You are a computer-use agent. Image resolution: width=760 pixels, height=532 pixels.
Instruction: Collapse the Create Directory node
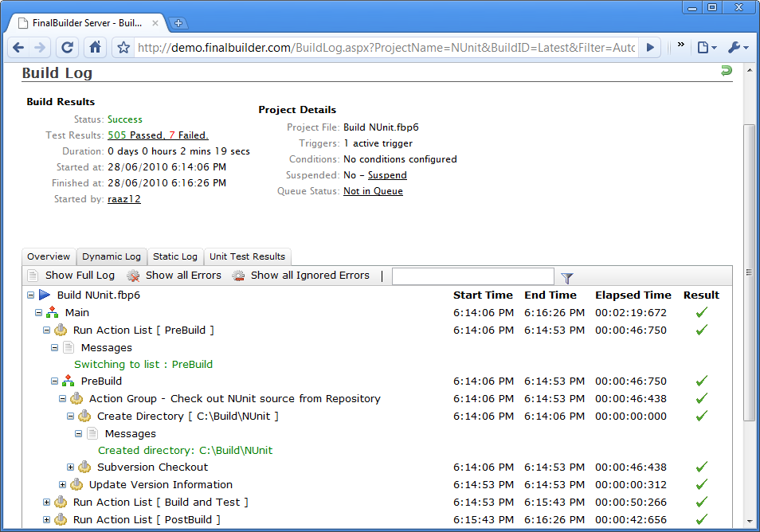tap(70, 417)
